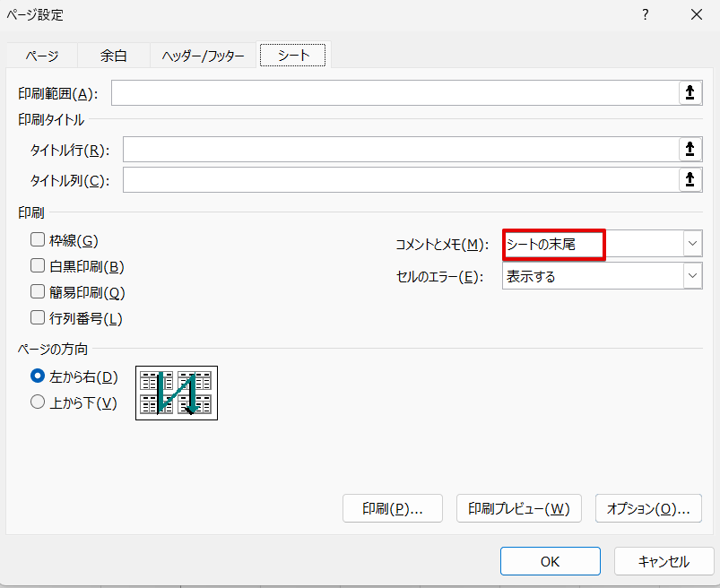Click the 印刷プレビュー button
The height and width of the screenshot is (588, 720).
[x=519, y=509]
